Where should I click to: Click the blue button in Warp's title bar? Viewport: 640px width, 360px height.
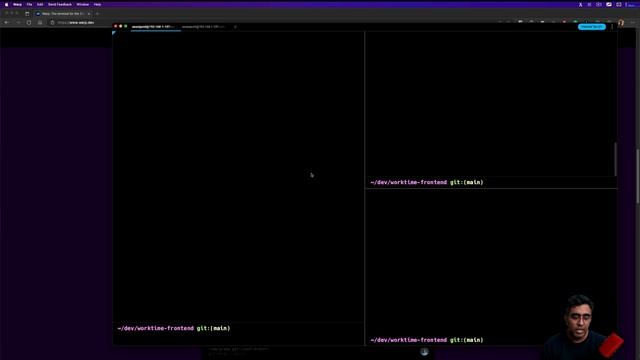[x=591, y=27]
